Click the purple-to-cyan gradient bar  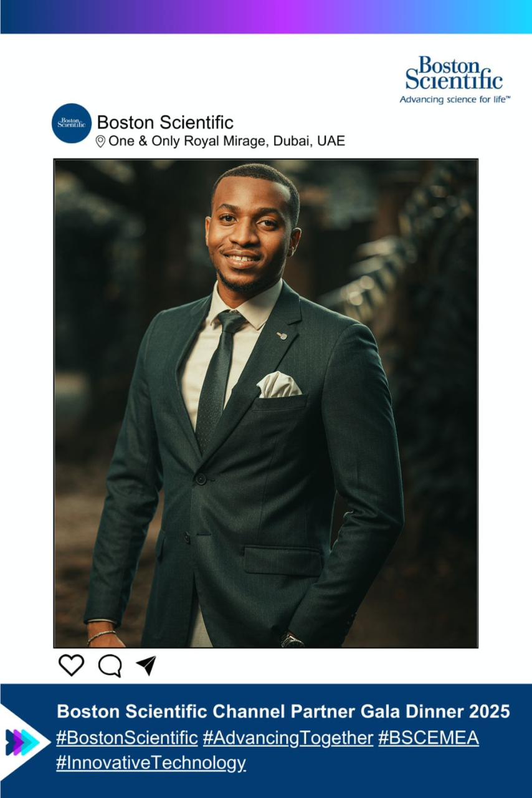[x=266, y=17]
